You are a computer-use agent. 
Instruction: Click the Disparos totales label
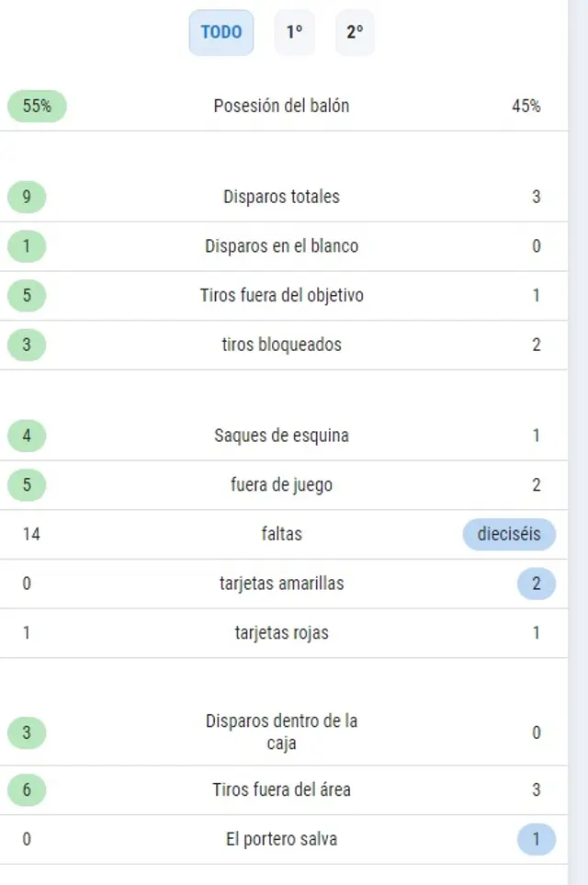pyautogui.click(x=281, y=197)
